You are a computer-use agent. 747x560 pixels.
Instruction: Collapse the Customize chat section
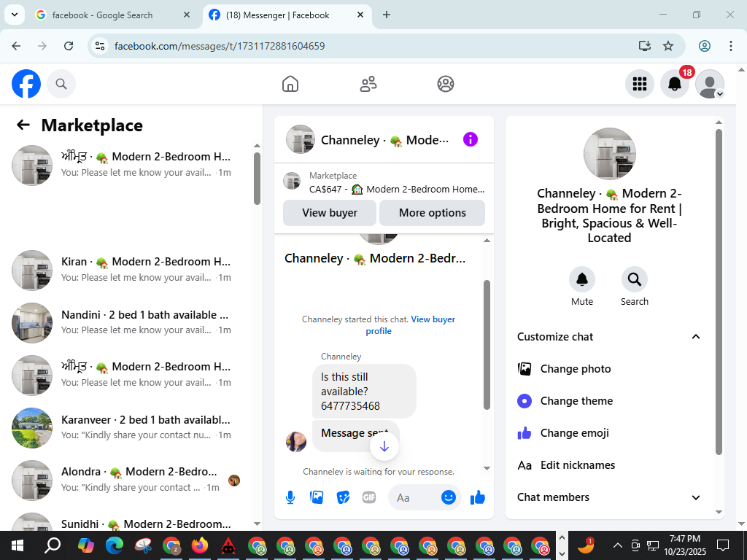610,337
